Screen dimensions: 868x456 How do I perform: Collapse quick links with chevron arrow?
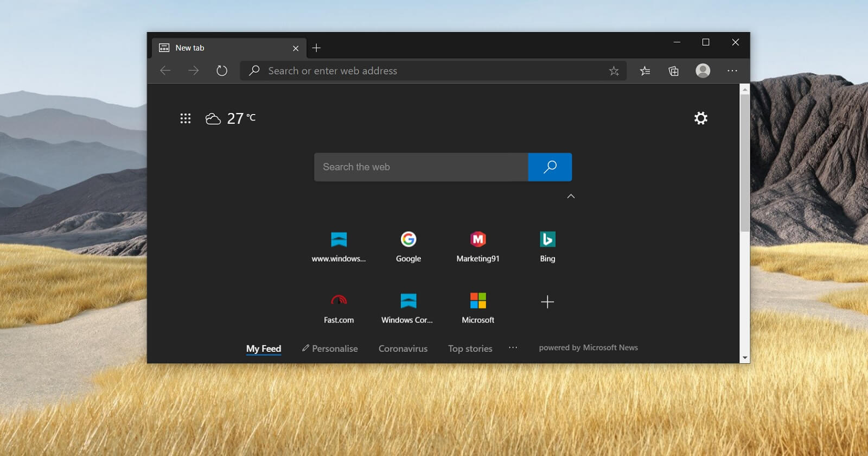click(571, 197)
